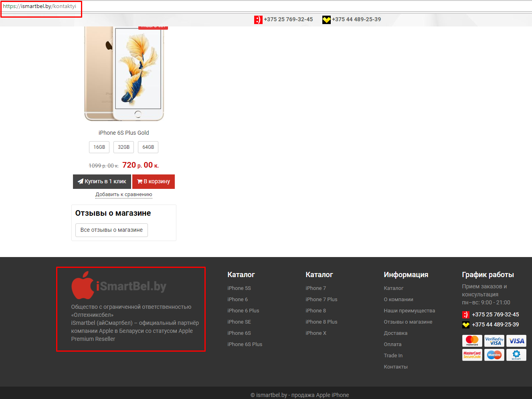Open iPhone 8 Plus catalog link
Viewport: 532px width, 399px height.
coord(322,322)
